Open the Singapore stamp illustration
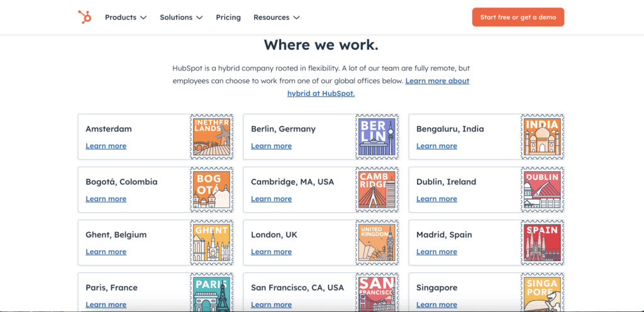This screenshot has width=644, height=312. (542, 292)
